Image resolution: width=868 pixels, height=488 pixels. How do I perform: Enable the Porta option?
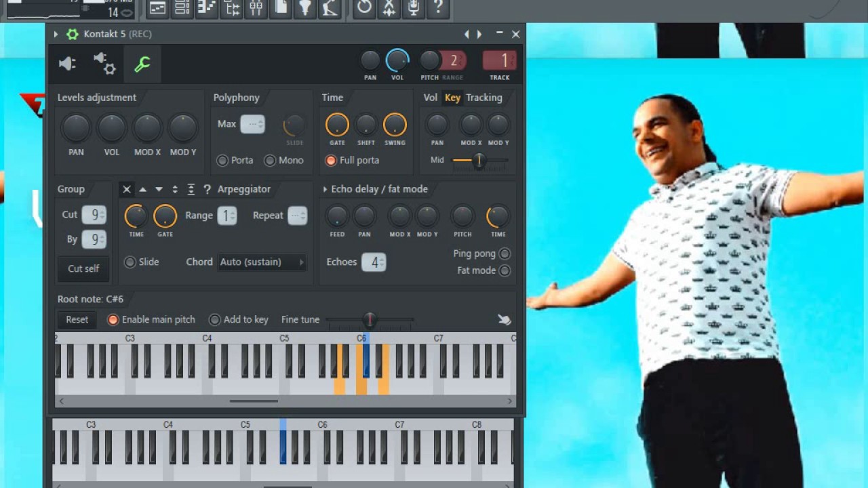point(235,161)
